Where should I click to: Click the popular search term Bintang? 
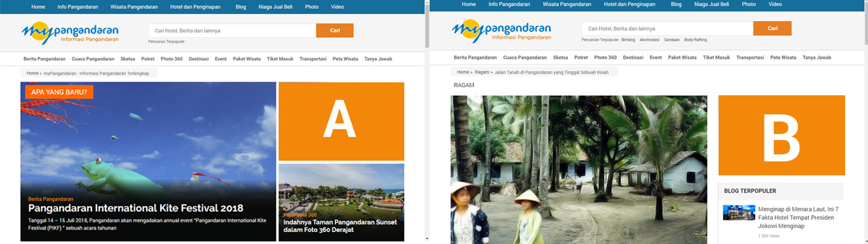click(628, 40)
